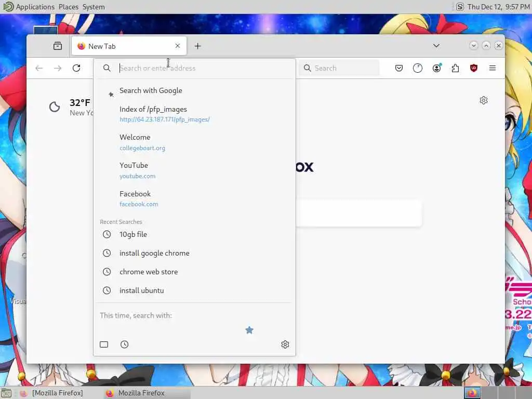This screenshot has width=532, height=399.
Task: Open Firefox View from the tab bar
Action: click(x=58, y=46)
